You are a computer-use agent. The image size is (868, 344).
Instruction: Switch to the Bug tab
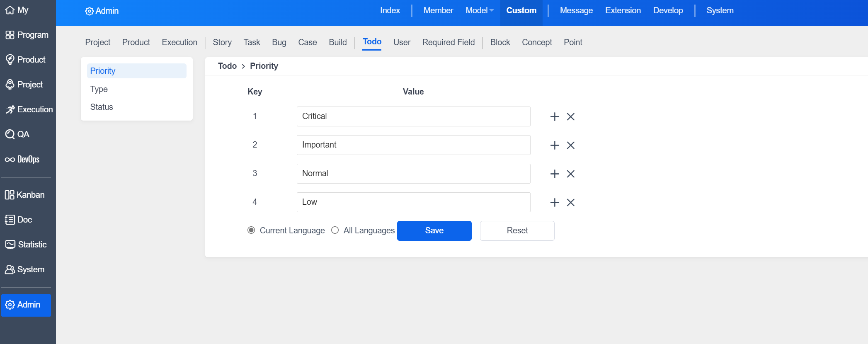pyautogui.click(x=279, y=42)
